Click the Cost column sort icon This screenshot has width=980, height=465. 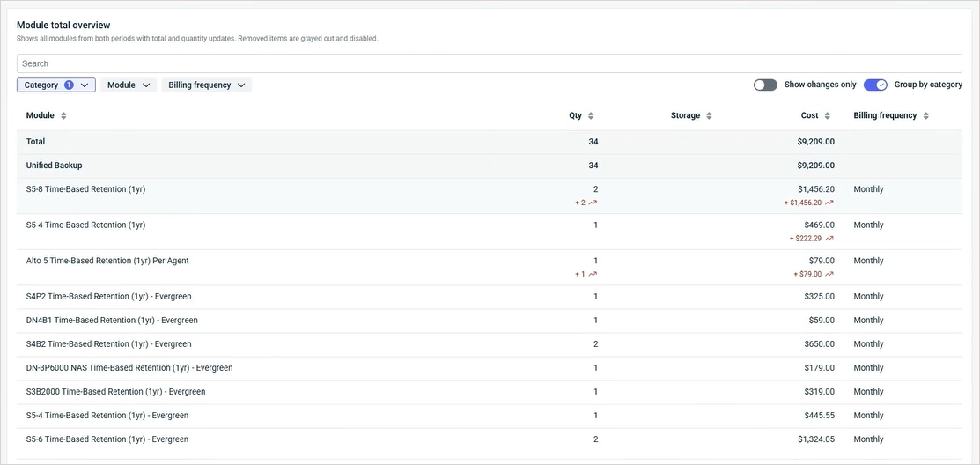[x=827, y=116]
